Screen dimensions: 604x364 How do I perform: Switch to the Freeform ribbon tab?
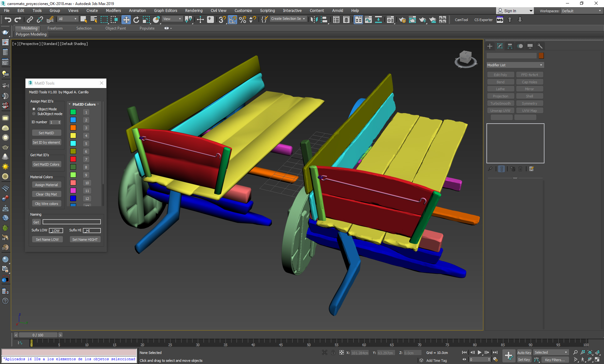click(x=55, y=28)
